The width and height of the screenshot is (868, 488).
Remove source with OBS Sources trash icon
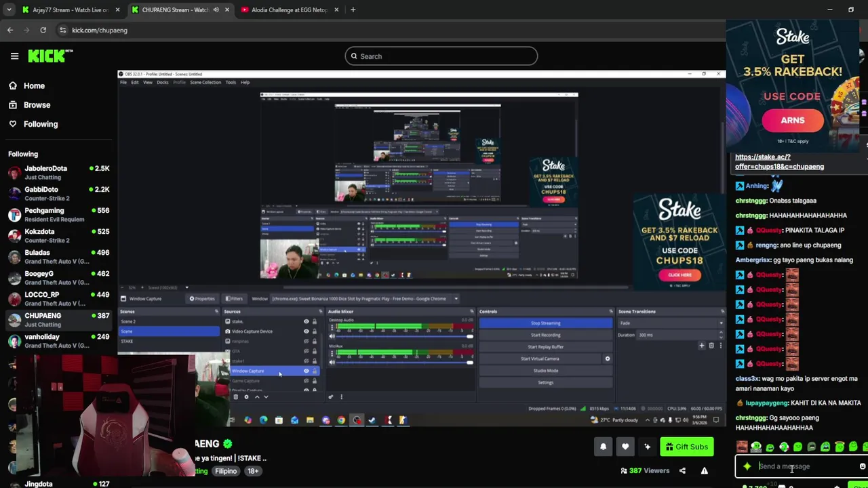(236, 397)
